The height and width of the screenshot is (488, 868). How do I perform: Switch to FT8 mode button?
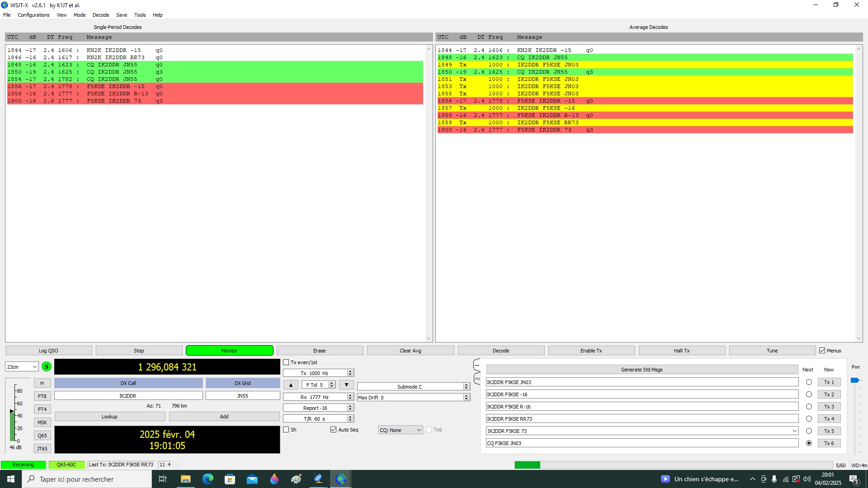coord(42,396)
